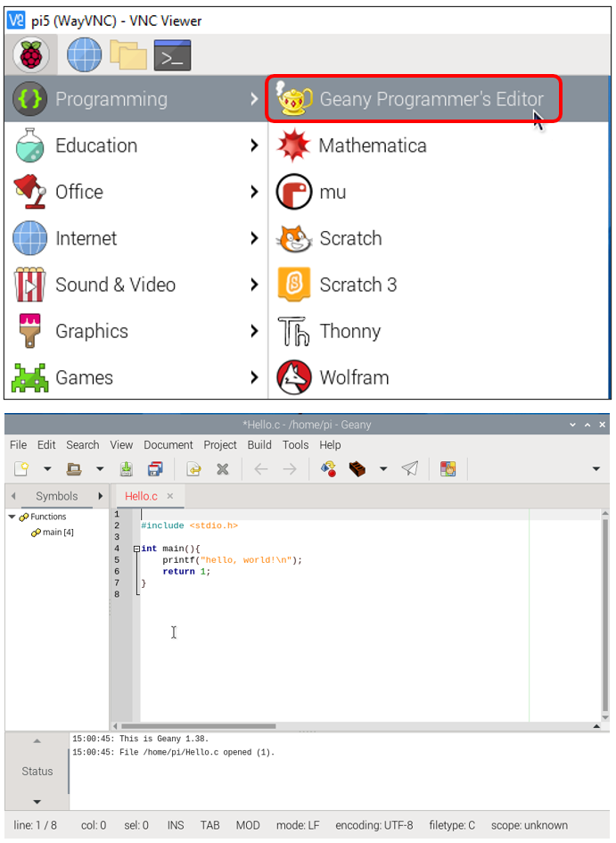Expand the Sound & Video category
The width and height of the screenshot is (616, 843).
tap(136, 285)
